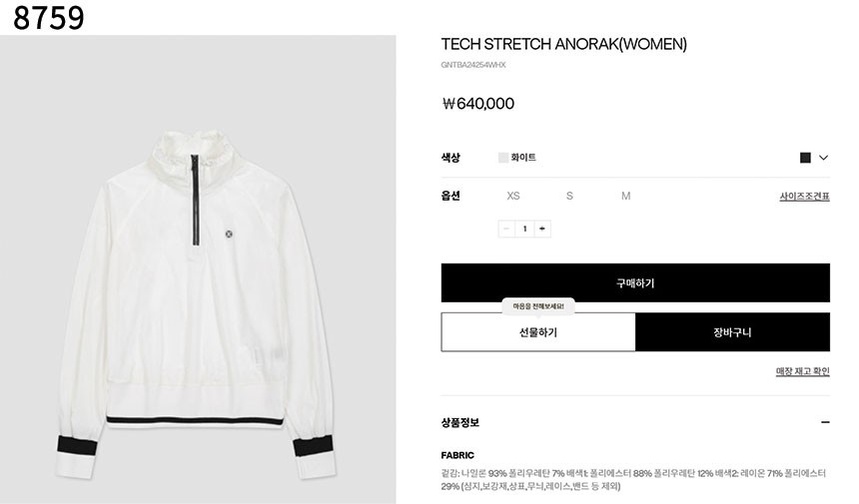Open the 사이즈조견표 size chart link

804,196
